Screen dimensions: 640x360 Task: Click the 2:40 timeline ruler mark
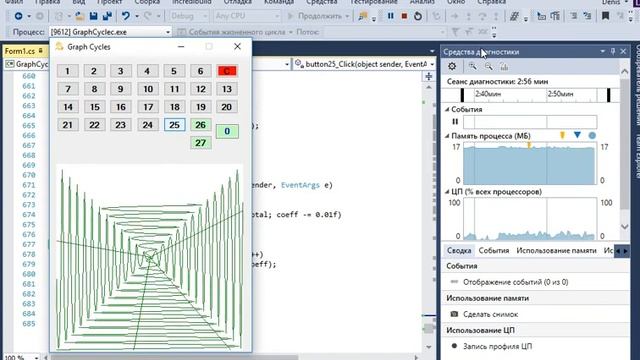coord(488,94)
